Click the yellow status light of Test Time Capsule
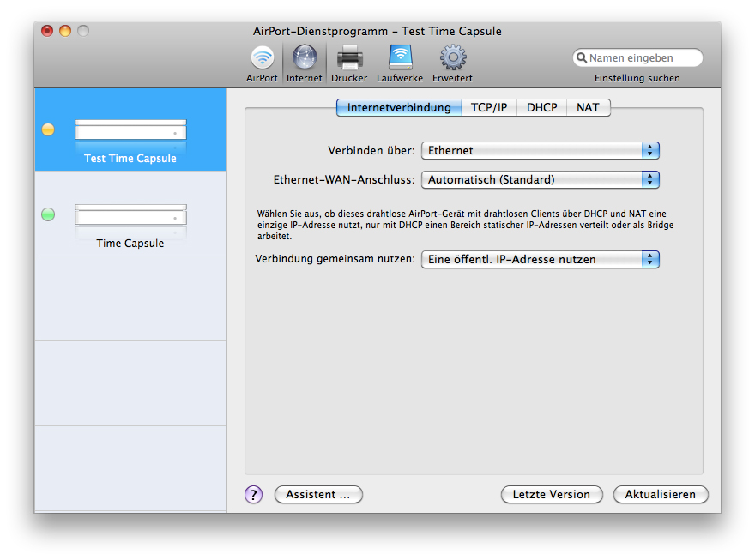The width and height of the screenshot is (755, 560). [48, 129]
